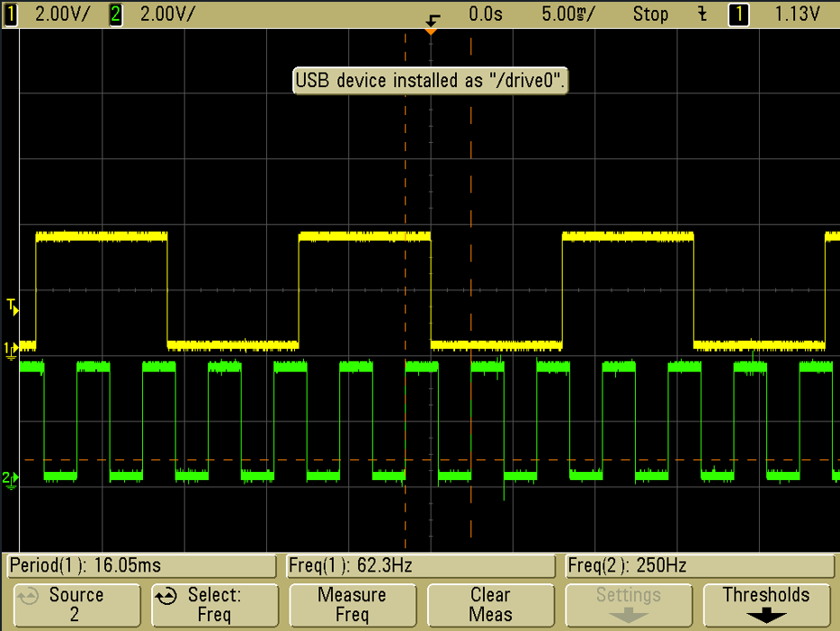
Task: Click the orange trigger position triangle marker
Action: click(x=431, y=31)
